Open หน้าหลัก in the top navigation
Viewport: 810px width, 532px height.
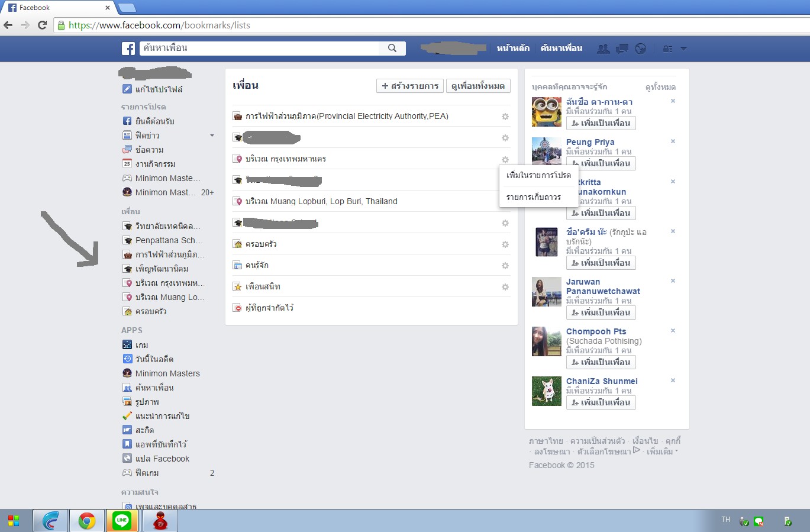pyautogui.click(x=513, y=49)
